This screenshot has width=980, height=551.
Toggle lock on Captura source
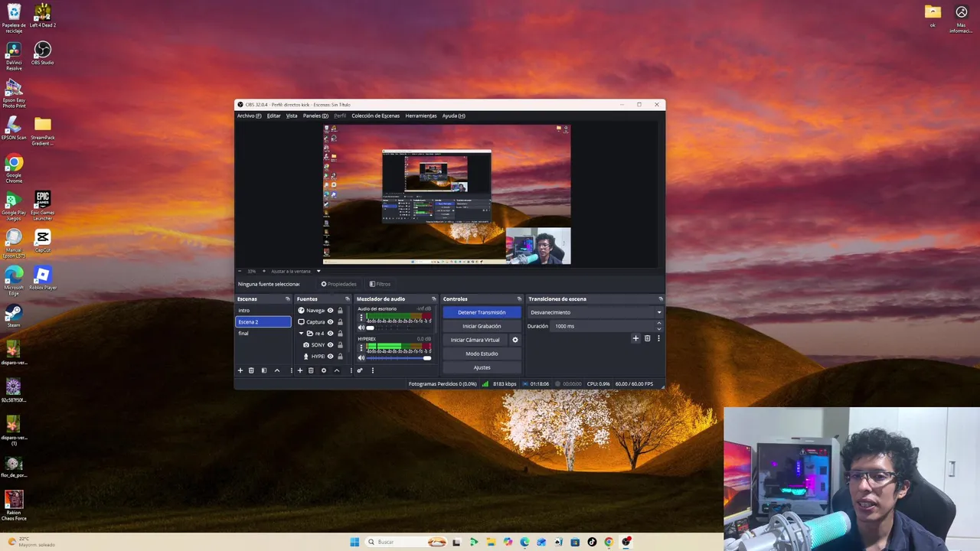pos(341,322)
